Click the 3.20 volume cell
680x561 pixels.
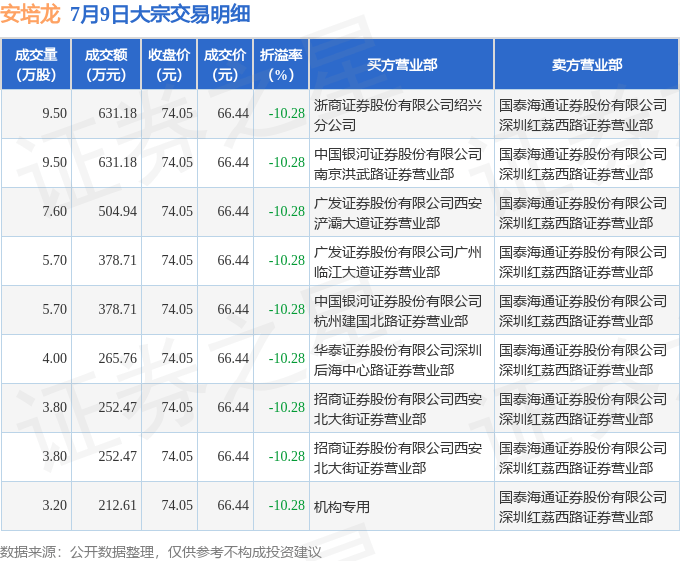pyautogui.click(x=55, y=506)
